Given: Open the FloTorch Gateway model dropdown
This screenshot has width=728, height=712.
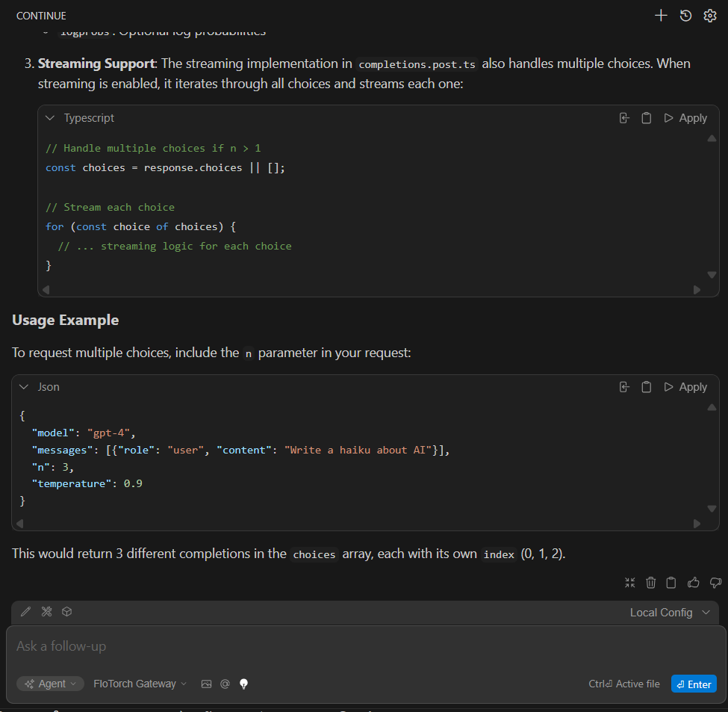Looking at the screenshot, I should click(140, 684).
